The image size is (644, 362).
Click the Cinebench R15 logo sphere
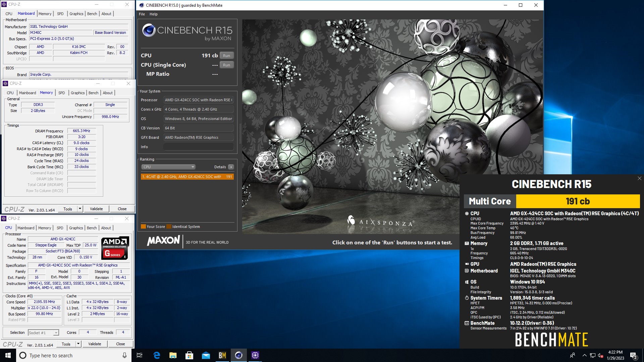[149, 31]
